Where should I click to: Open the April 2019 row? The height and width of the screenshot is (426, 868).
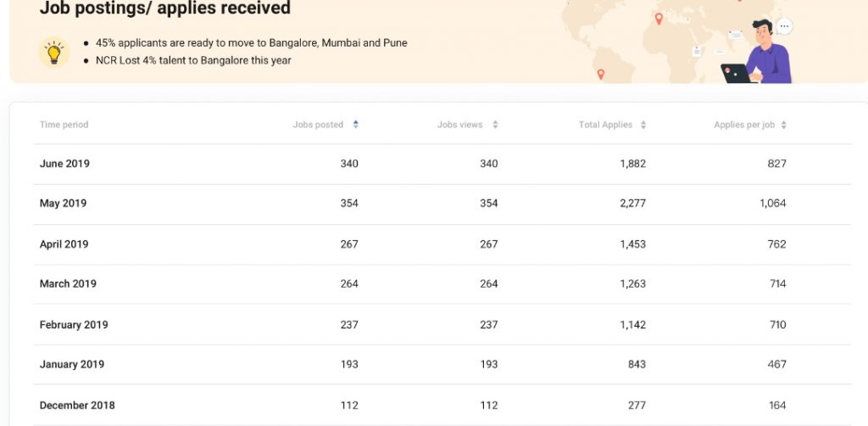pos(442,244)
